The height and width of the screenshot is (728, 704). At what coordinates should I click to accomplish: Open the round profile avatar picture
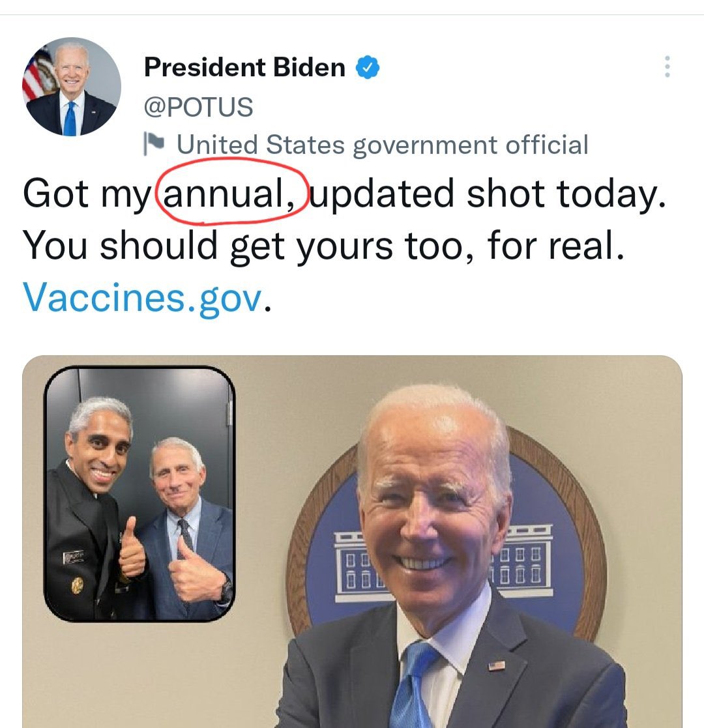pos(72,87)
